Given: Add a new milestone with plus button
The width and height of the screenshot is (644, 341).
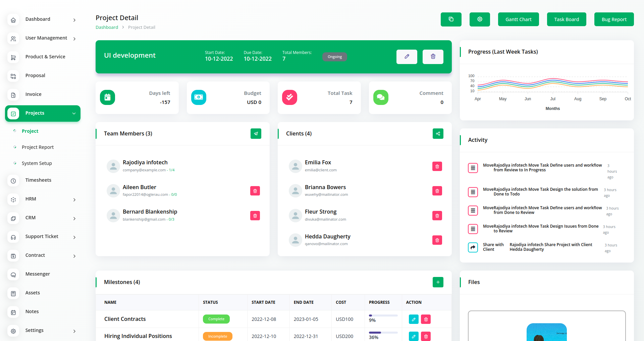Looking at the screenshot, I should point(438,282).
